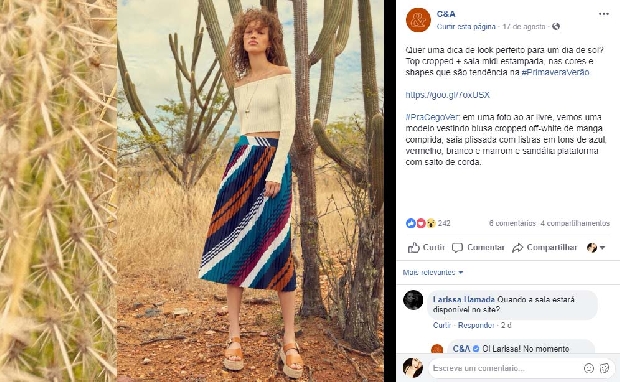Open the acting-as profile selector dropdown

[596, 248]
